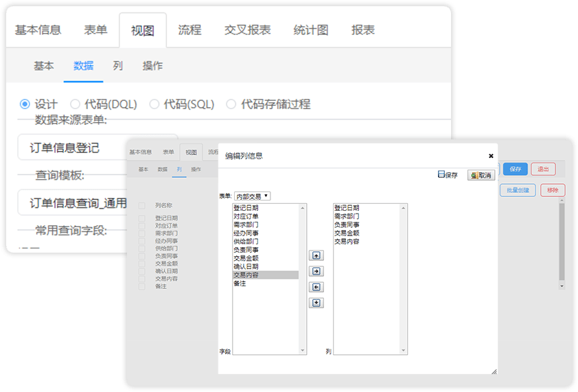Screen dimensions: 578x392
Task: Open the 数据 sub-tab in front panel
Action: click(x=83, y=66)
